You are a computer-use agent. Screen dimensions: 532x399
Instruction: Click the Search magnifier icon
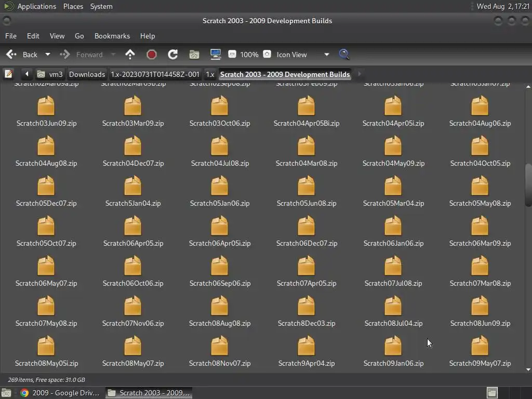point(344,54)
